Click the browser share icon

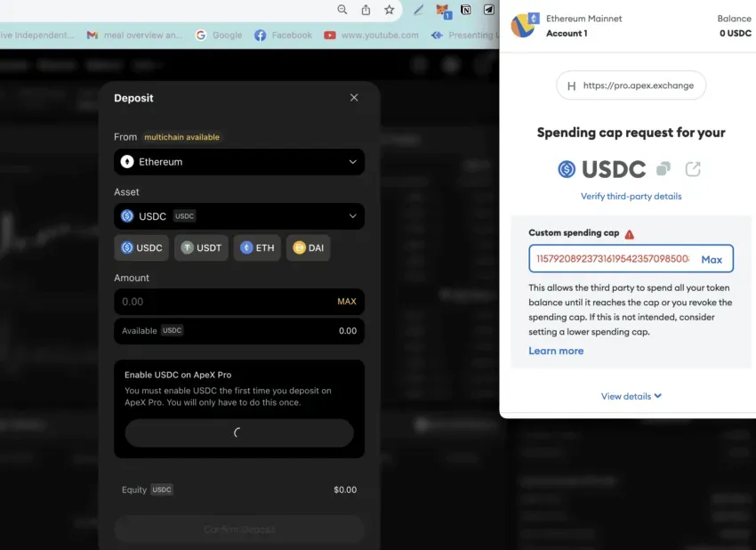[366, 10]
